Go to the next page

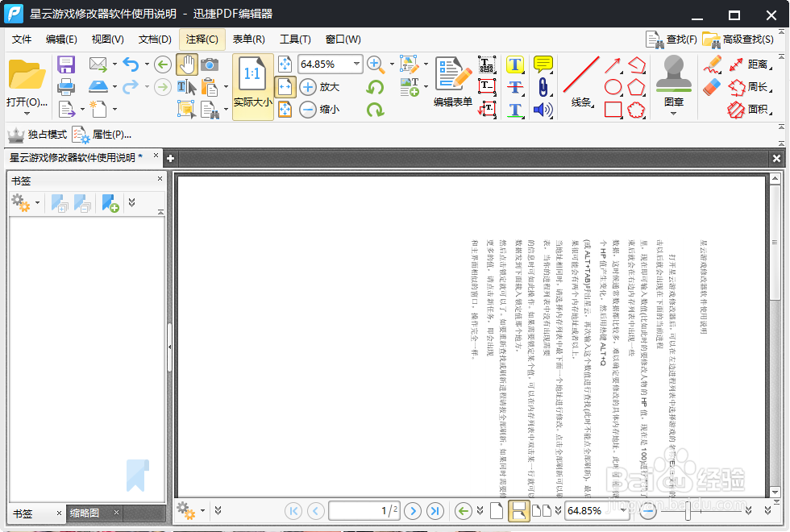coord(413,511)
